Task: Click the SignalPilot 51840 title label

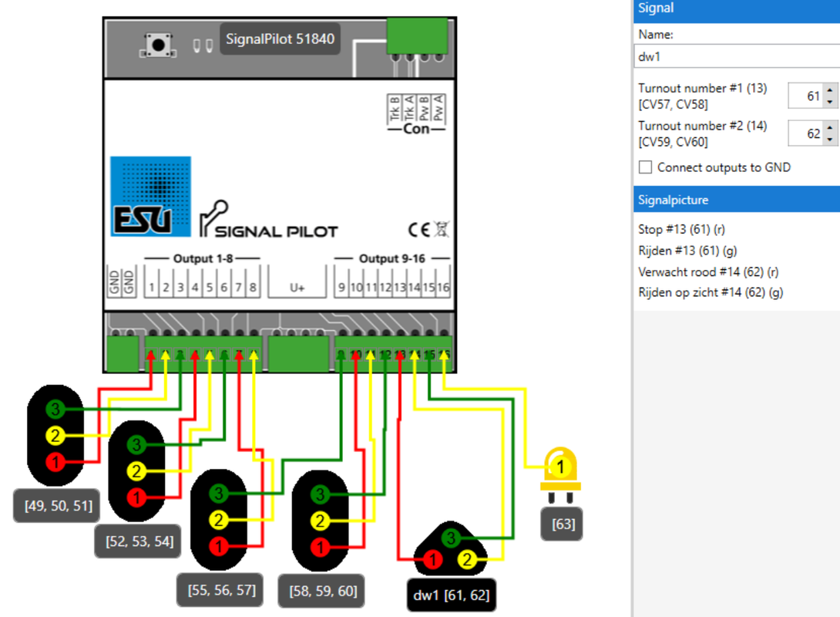Action: 280,39
